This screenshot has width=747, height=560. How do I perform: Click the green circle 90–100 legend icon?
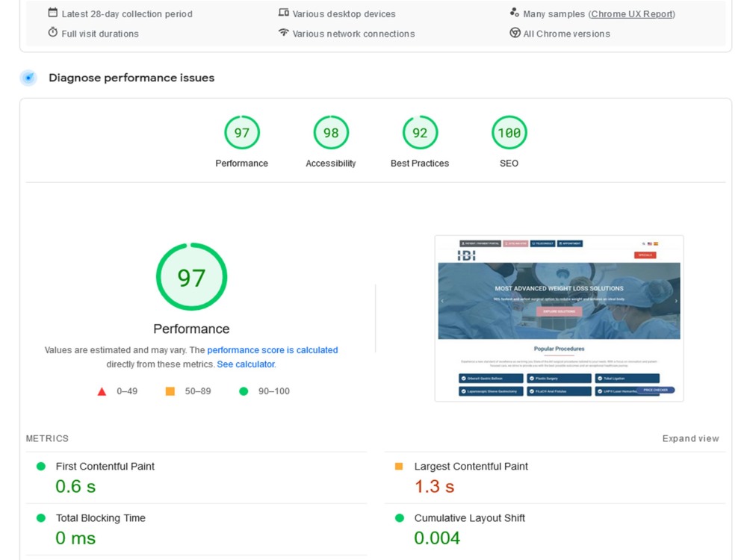click(x=244, y=391)
